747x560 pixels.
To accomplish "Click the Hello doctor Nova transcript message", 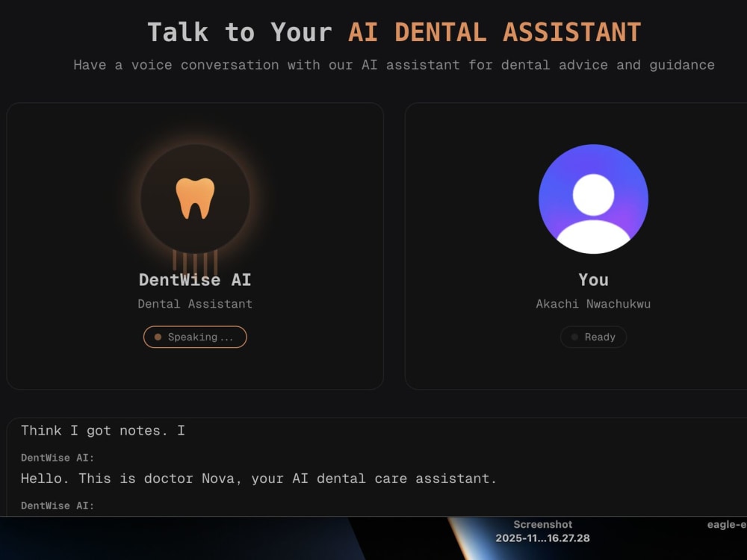I will (x=258, y=478).
